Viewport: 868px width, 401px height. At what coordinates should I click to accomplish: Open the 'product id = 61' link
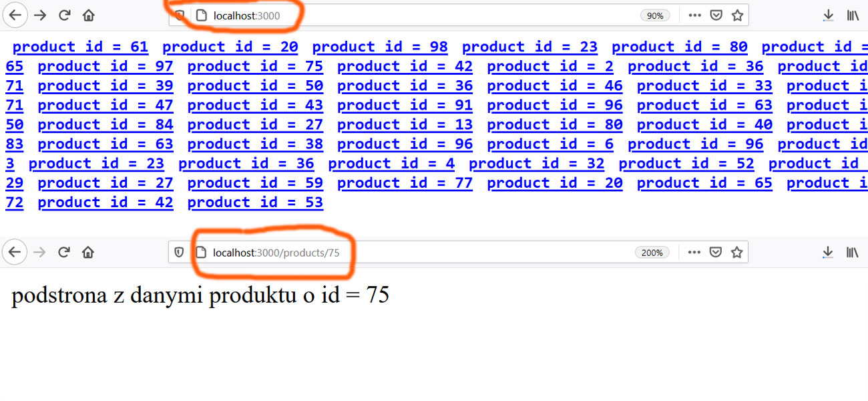tap(80, 47)
